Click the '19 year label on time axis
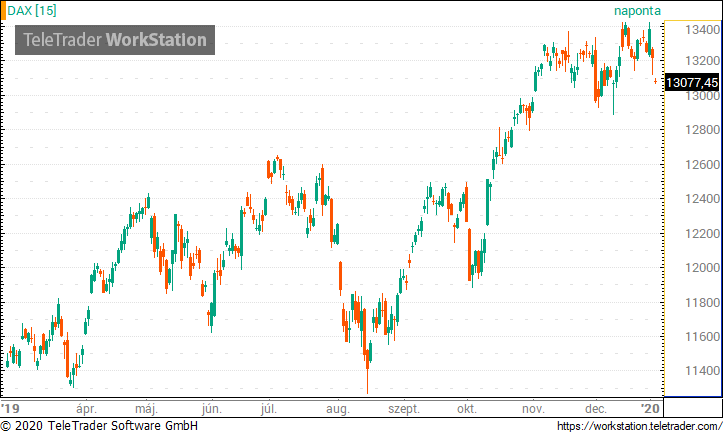The height and width of the screenshot is (435, 723). point(11,409)
